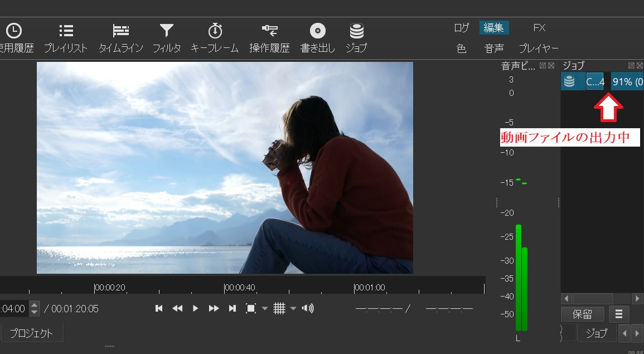Select the ジョブ tab at the bottom
Image resolution: width=644 pixels, height=354 pixels.
coord(597,333)
